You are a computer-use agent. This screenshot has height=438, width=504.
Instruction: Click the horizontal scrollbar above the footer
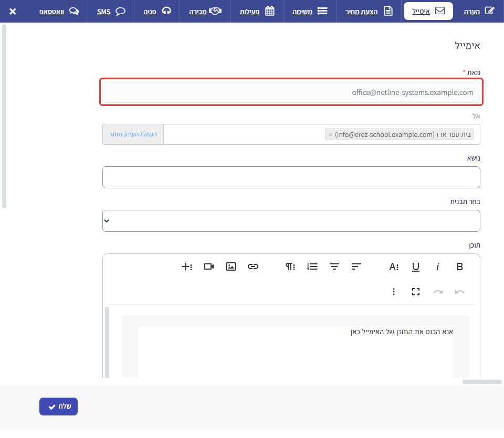(482, 382)
